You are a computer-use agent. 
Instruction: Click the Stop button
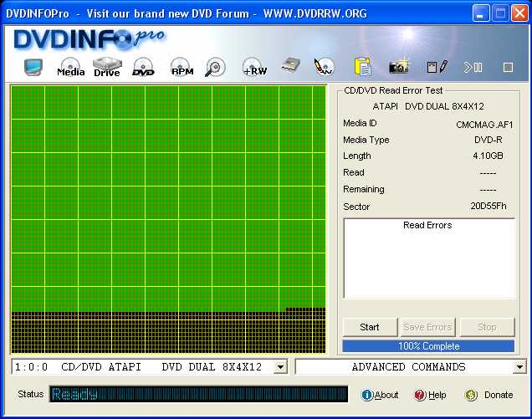click(487, 327)
